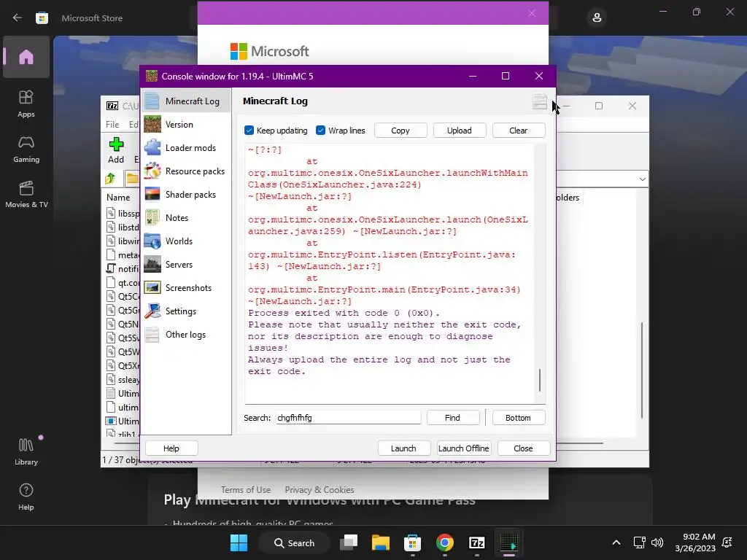Click the Terms of Use link
Viewport: 747px width, 560px height.
(246, 489)
